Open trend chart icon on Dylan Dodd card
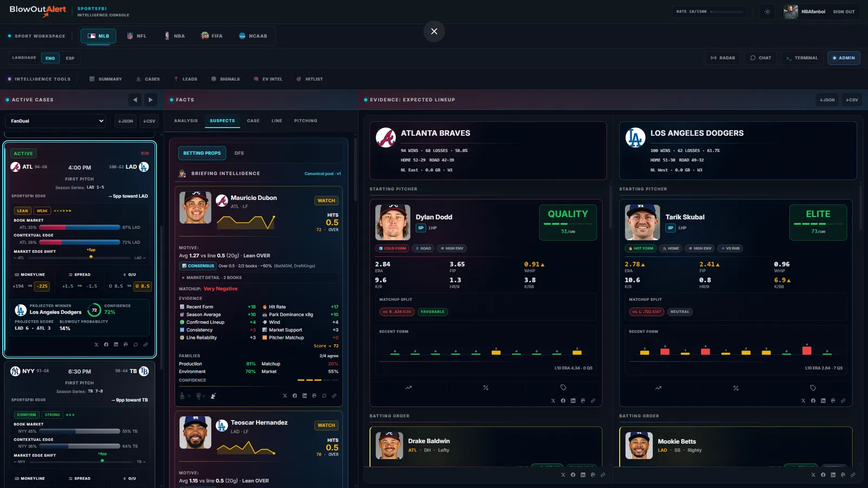The width and height of the screenshot is (868, 488). click(409, 388)
